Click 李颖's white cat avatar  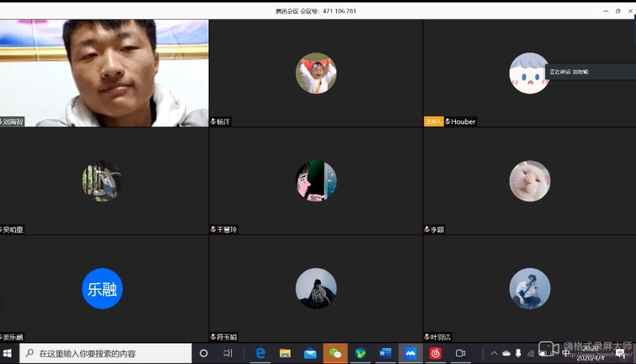530,181
